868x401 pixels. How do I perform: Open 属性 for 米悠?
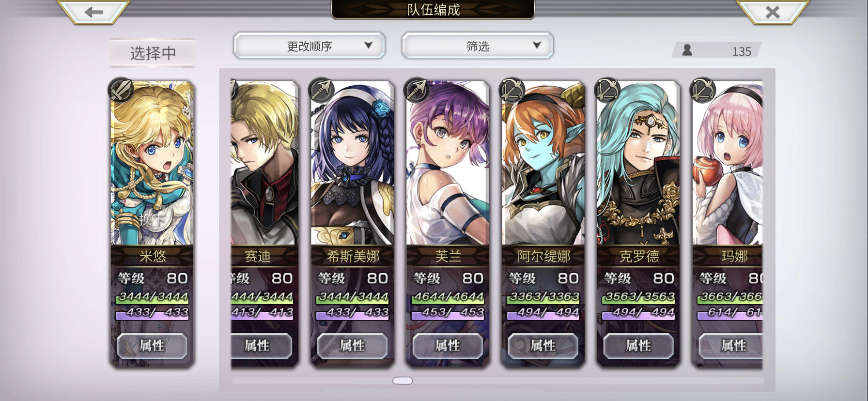[152, 346]
